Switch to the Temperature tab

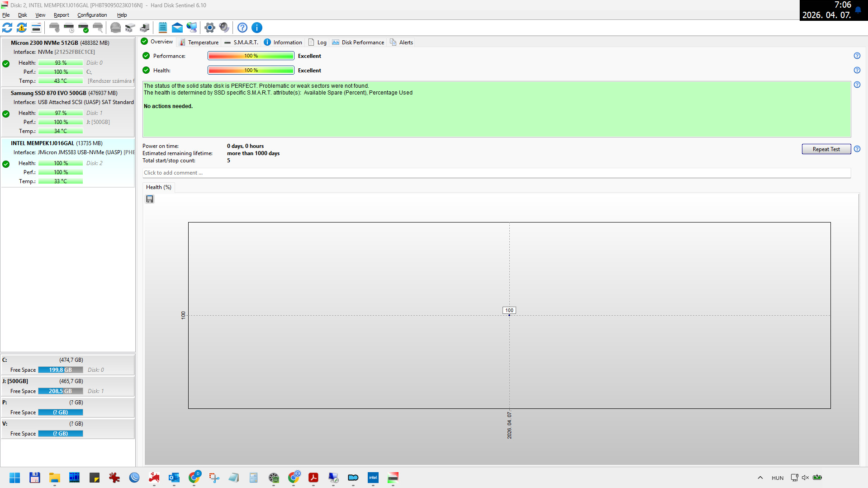coord(199,43)
